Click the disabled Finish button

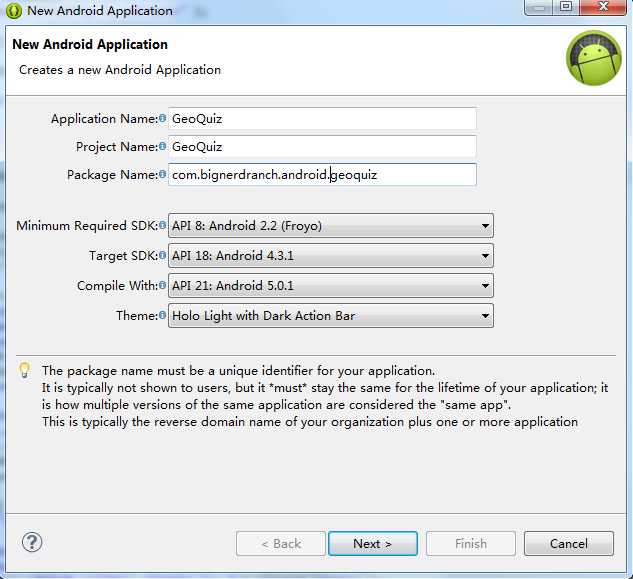point(471,543)
